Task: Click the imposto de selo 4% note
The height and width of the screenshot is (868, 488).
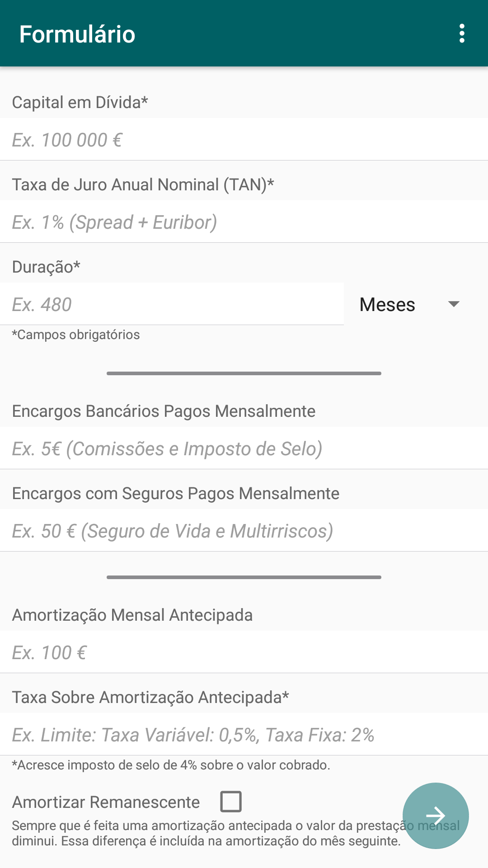Action: (171, 765)
